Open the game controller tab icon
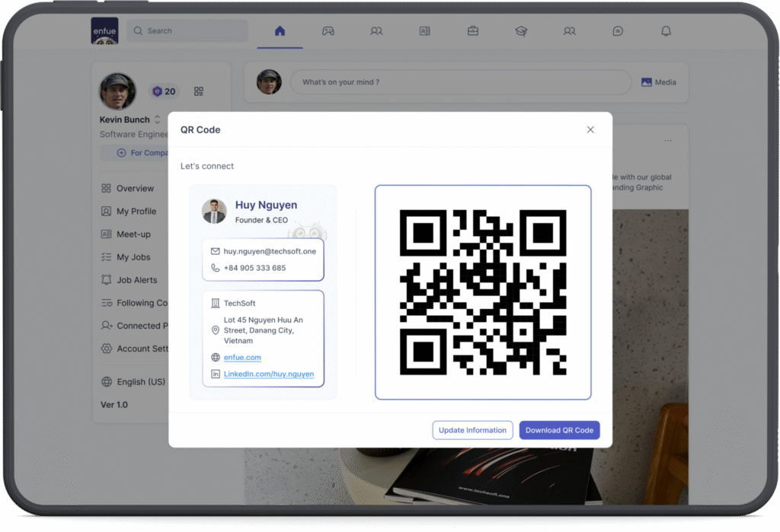The width and height of the screenshot is (780, 532). tap(328, 31)
